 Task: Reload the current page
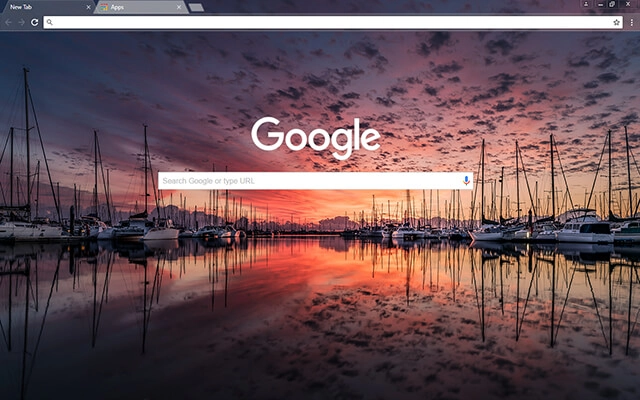(x=34, y=22)
